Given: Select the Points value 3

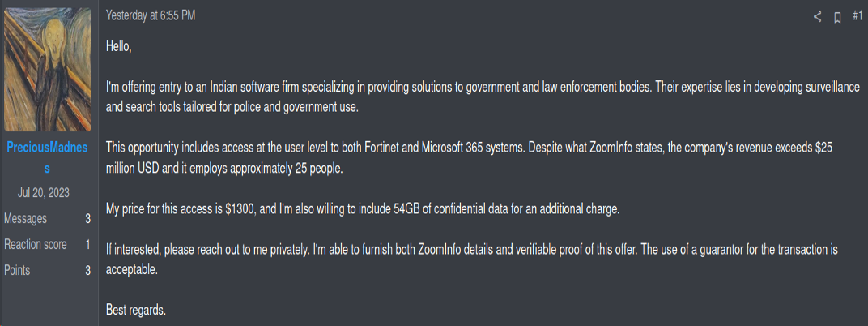Looking at the screenshot, I should (x=87, y=270).
